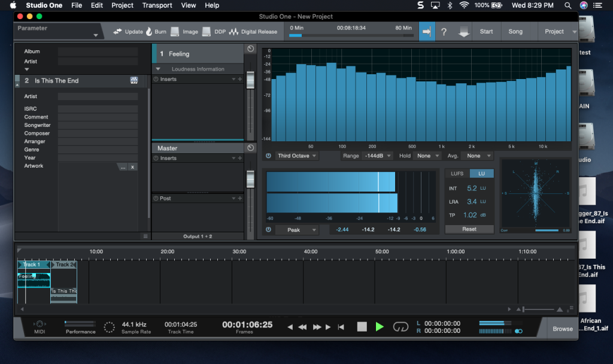Open Digital Release waveform icon

pos(233,32)
